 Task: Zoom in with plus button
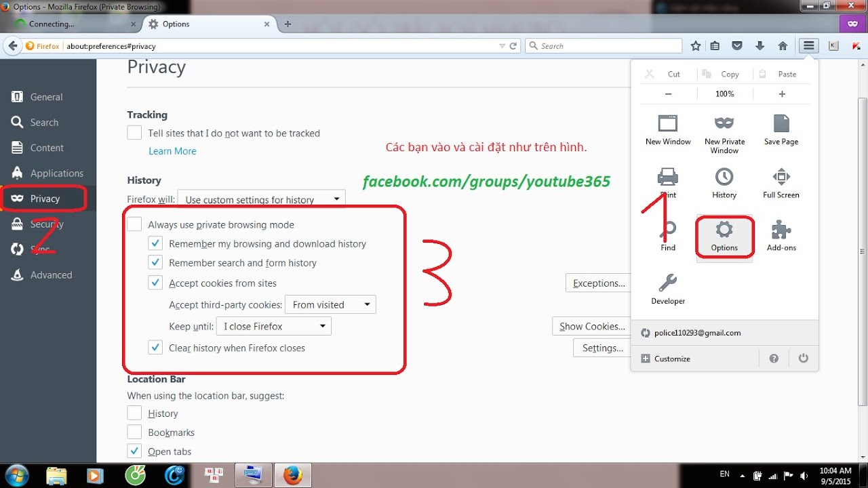pos(782,94)
